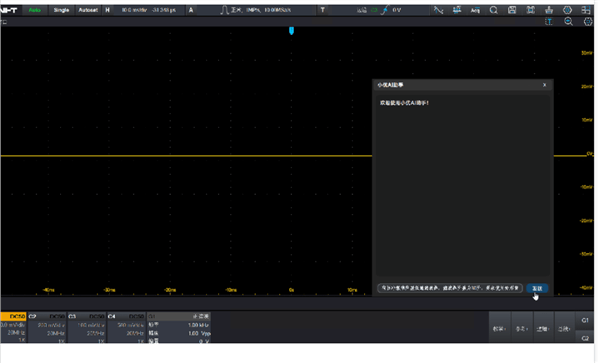This screenshot has height=363, width=600.
Task: Click the G1 button at the bottom right
Action: (x=585, y=321)
